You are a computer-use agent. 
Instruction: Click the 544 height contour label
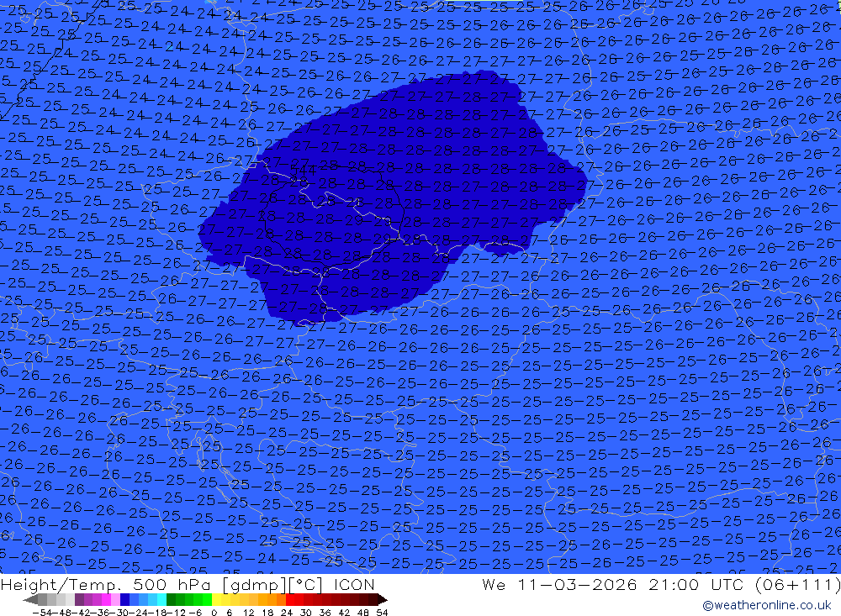point(303,171)
